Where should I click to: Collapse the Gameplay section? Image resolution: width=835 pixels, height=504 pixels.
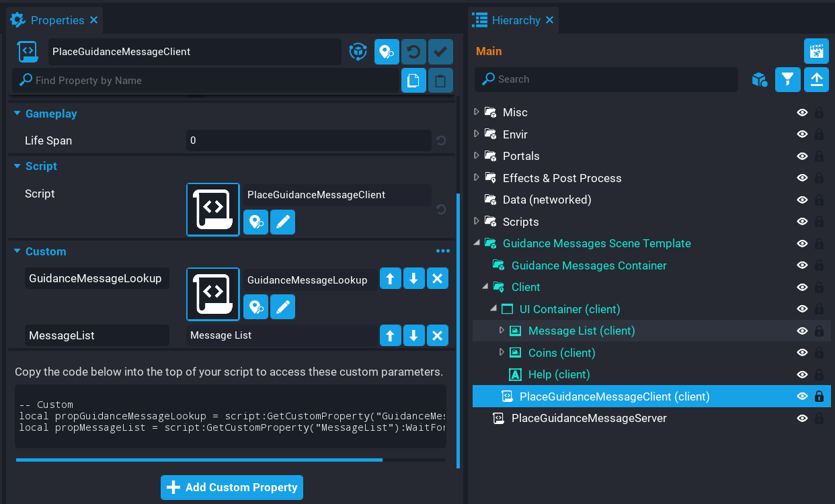pyautogui.click(x=17, y=114)
